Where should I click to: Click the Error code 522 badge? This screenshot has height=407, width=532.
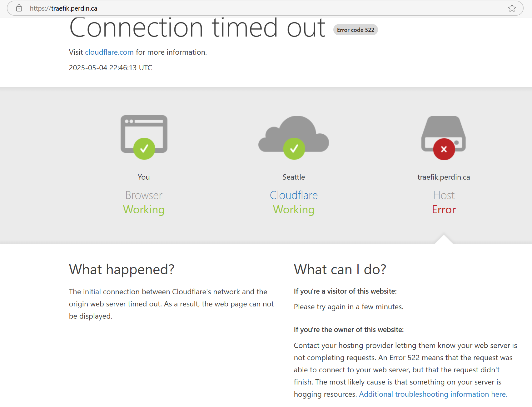point(355,30)
